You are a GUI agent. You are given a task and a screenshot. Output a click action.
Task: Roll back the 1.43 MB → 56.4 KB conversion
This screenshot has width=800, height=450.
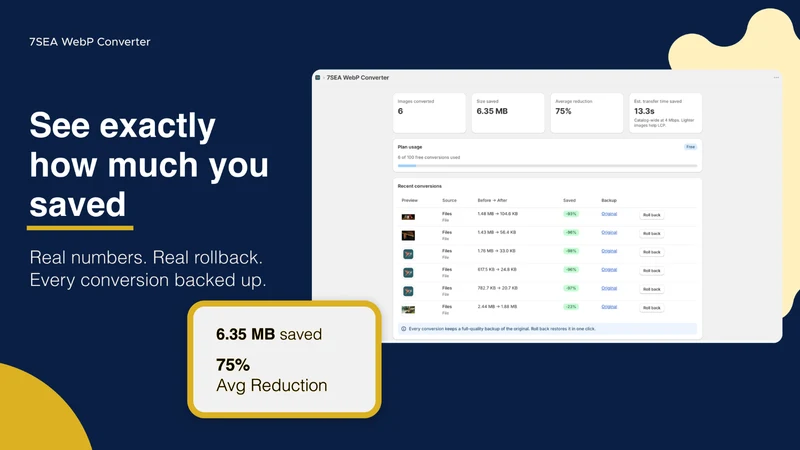tap(652, 234)
